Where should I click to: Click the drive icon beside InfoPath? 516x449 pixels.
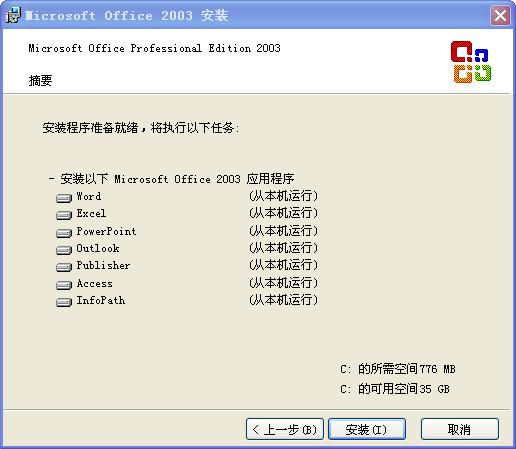[x=64, y=302]
